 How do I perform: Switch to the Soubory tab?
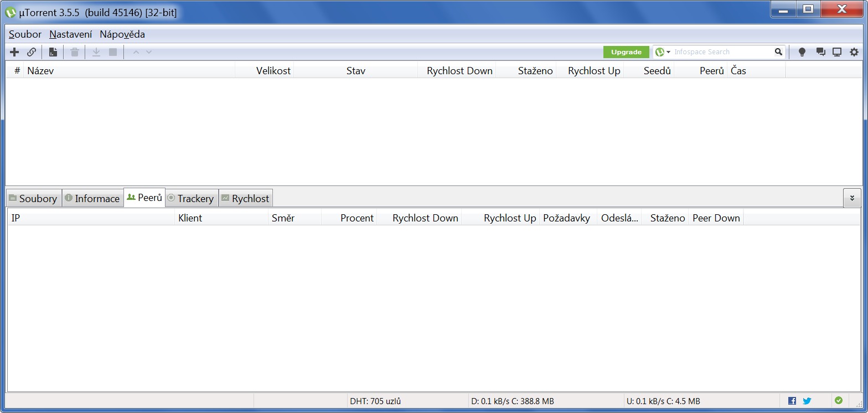pyautogui.click(x=33, y=198)
